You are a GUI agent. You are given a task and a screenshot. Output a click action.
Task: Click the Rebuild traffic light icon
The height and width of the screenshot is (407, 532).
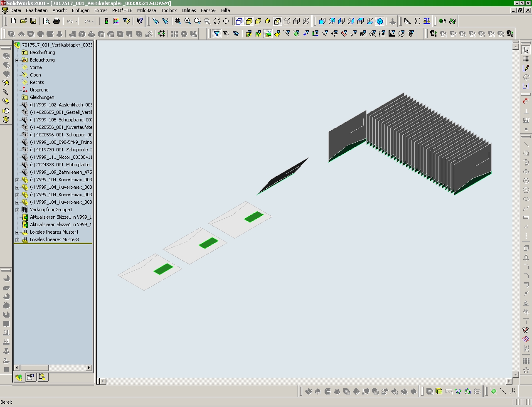(106, 21)
